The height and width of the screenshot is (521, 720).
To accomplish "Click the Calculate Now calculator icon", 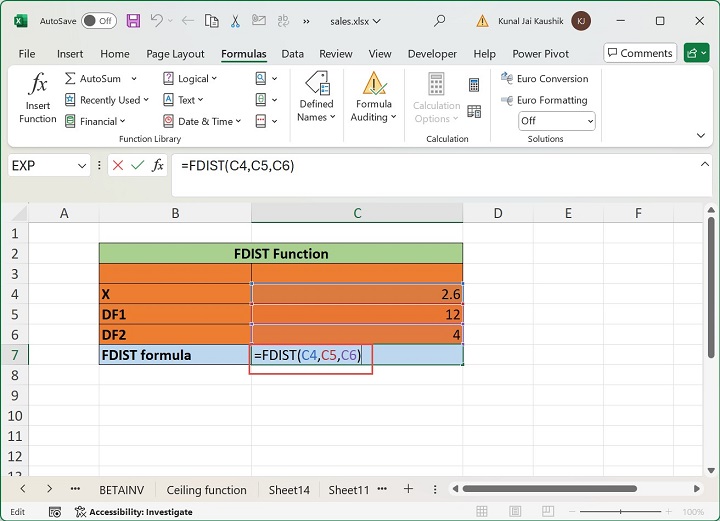I will 474,85.
